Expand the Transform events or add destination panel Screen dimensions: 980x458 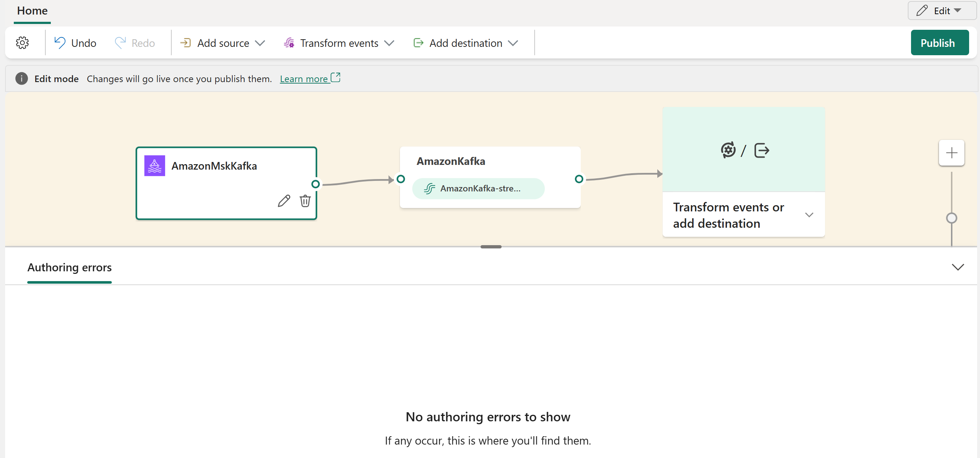click(809, 214)
